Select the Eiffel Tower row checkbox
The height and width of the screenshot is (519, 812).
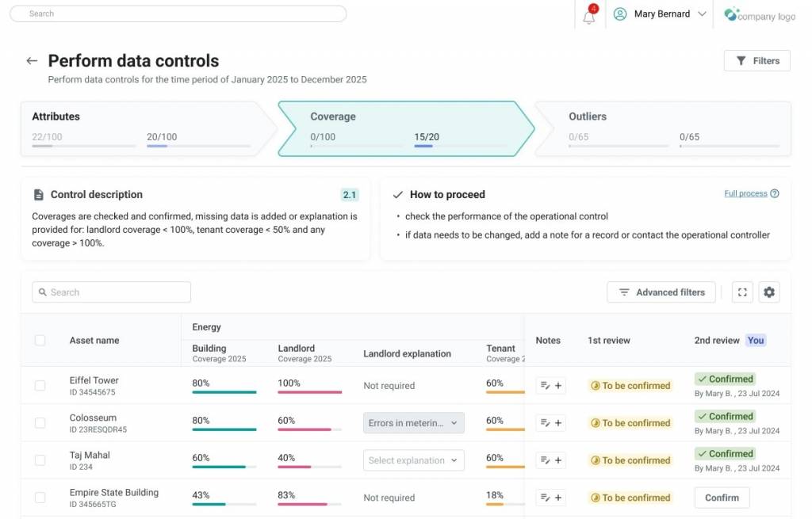[40, 386]
